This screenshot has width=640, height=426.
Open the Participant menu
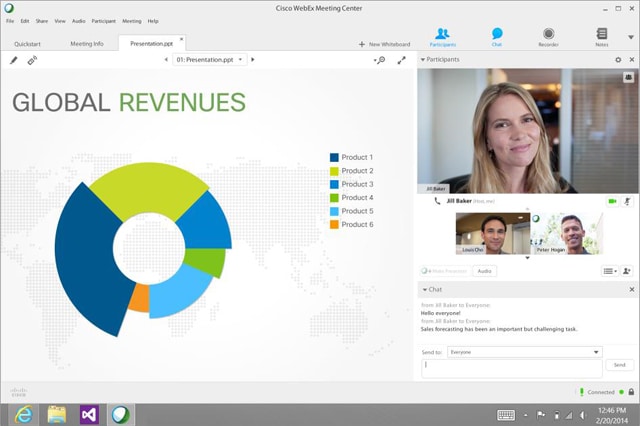click(104, 21)
